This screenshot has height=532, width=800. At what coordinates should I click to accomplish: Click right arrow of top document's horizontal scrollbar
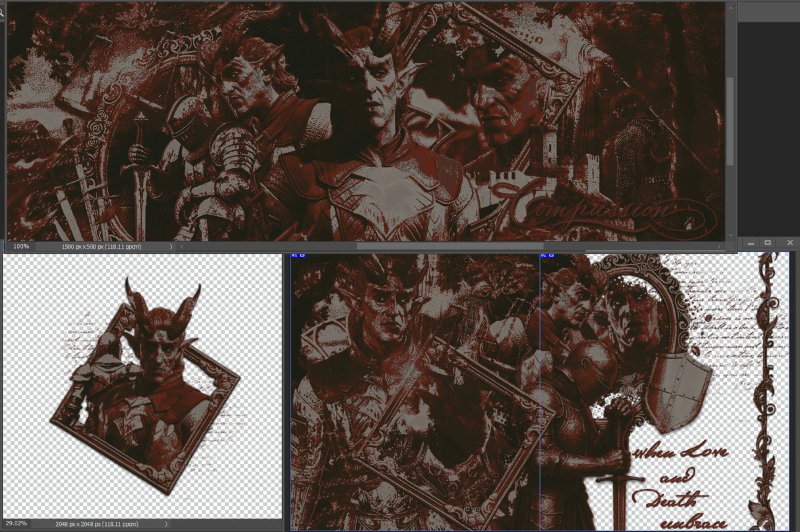coord(719,246)
